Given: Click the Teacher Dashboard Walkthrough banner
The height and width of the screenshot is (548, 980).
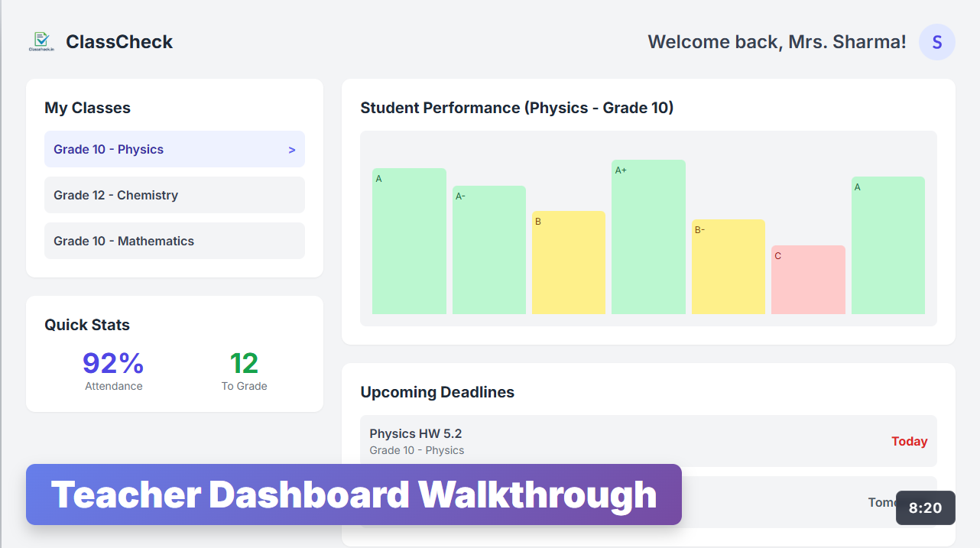Looking at the screenshot, I should point(353,494).
